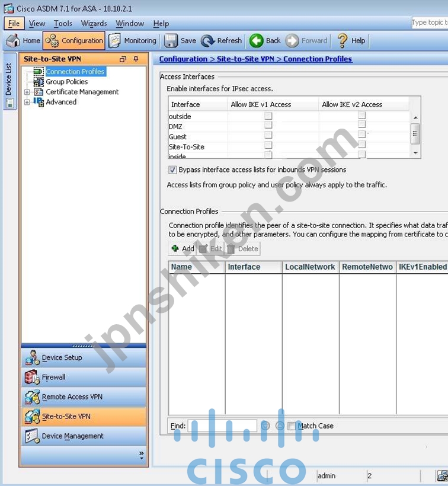Open the Site-to-Site VPN section button
Screen dimensions: 448x486
[x=84, y=417]
